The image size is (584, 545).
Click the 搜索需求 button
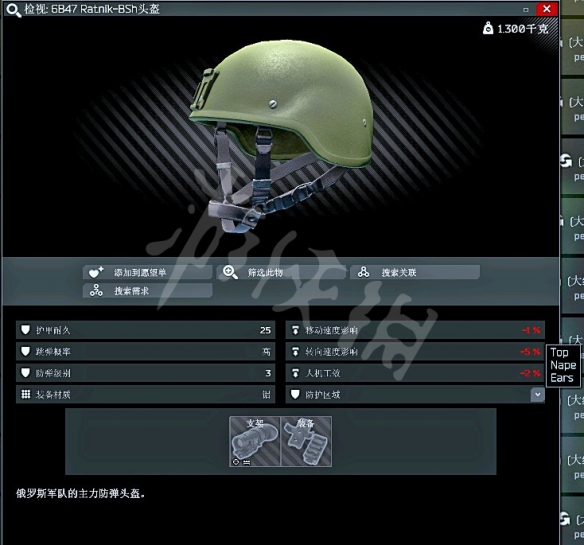tap(147, 291)
